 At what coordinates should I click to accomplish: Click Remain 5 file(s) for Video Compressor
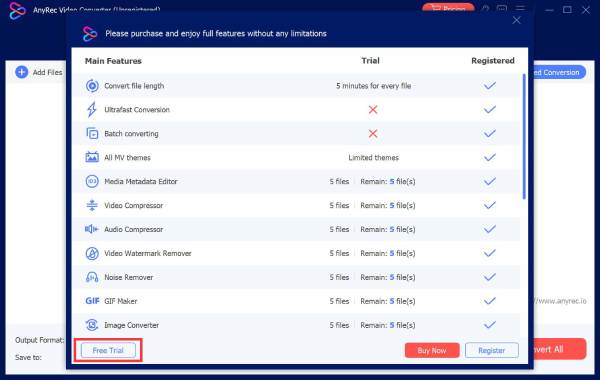tap(388, 205)
